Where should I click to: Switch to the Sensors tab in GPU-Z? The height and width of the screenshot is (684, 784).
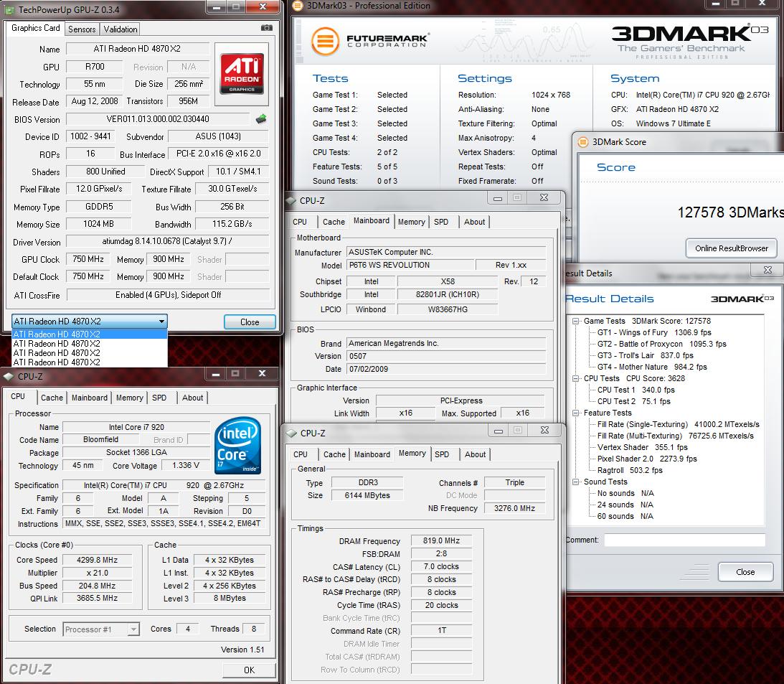(82, 29)
